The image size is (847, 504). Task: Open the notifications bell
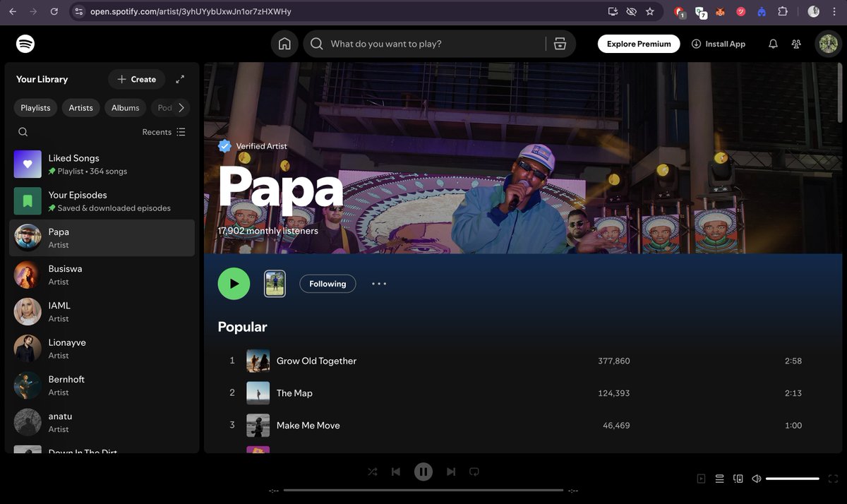click(x=773, y=44)
